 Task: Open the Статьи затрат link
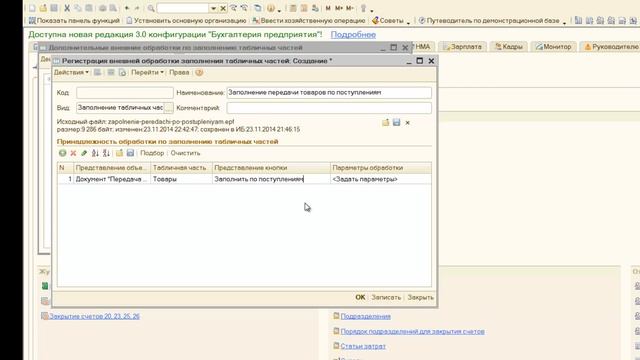pyautogui.click(x=363, y=346)
